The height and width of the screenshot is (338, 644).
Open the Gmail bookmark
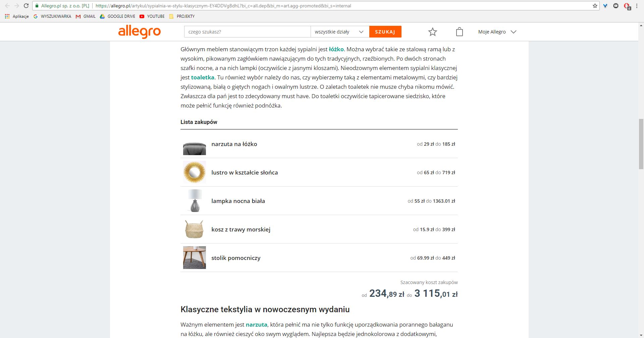click(x=86, y=16)
